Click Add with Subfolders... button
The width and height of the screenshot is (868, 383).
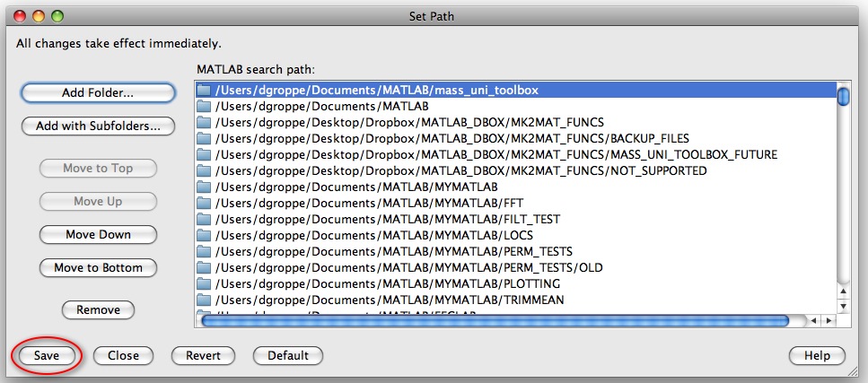point(98,126)
